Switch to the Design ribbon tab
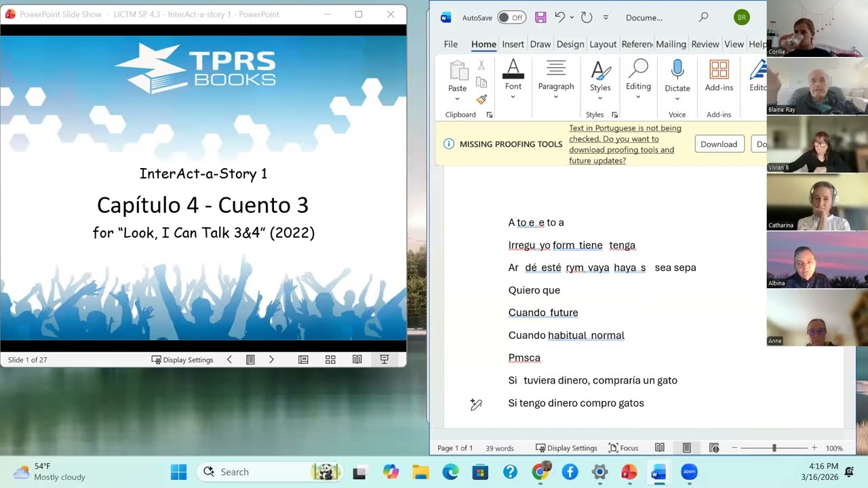This screenshot has height=488, width=868. click(x=570, y=44)
